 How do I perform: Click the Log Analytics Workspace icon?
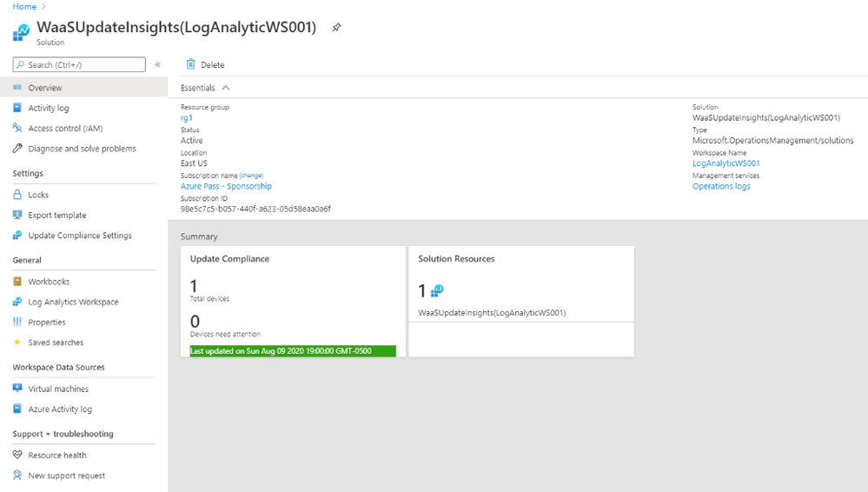click(x=17, y=302)
